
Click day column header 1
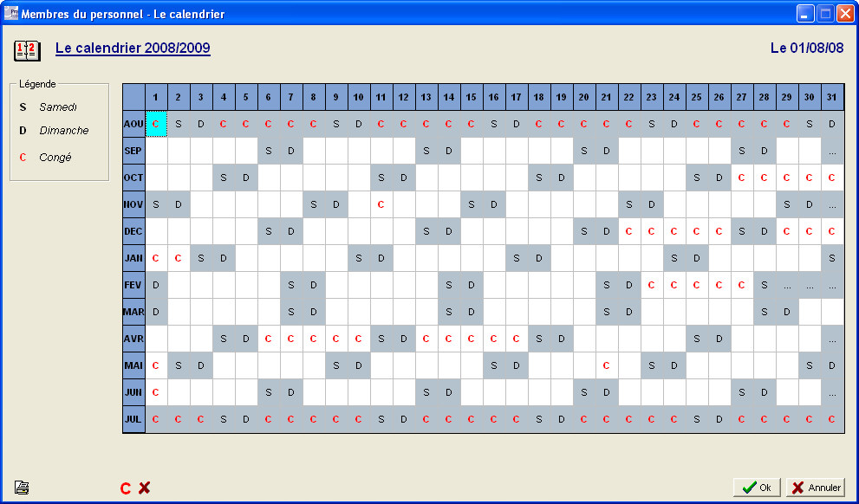point(156,97)
